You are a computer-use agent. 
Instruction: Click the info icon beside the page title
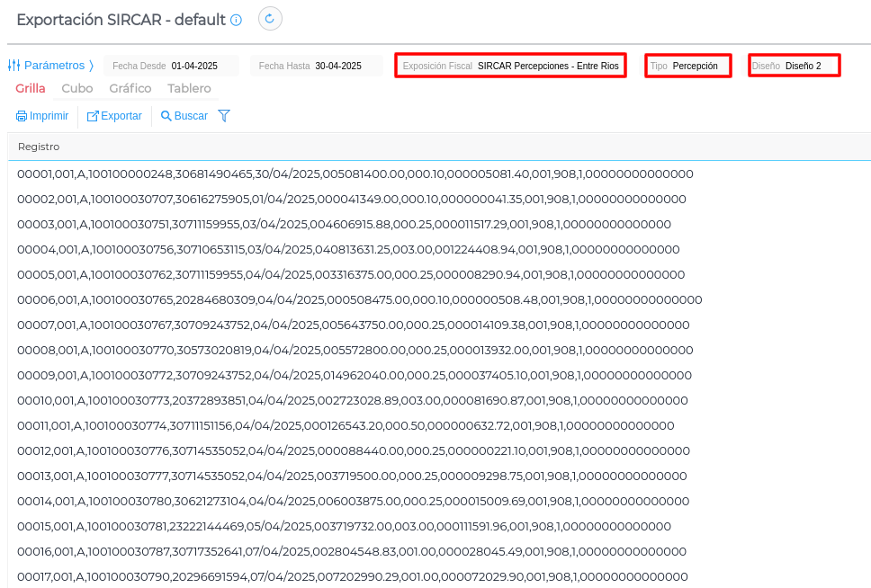point(237,20)
